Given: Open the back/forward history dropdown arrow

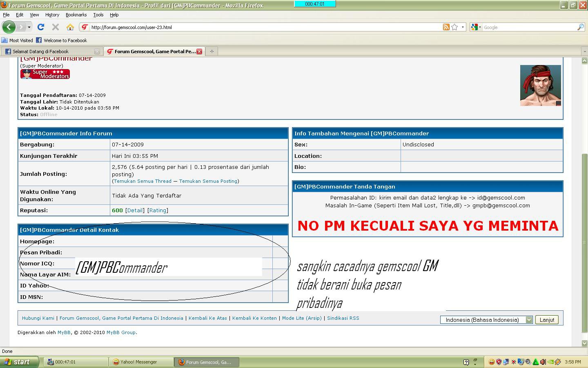Looking at the screenshot, I should tap(29, 27).
